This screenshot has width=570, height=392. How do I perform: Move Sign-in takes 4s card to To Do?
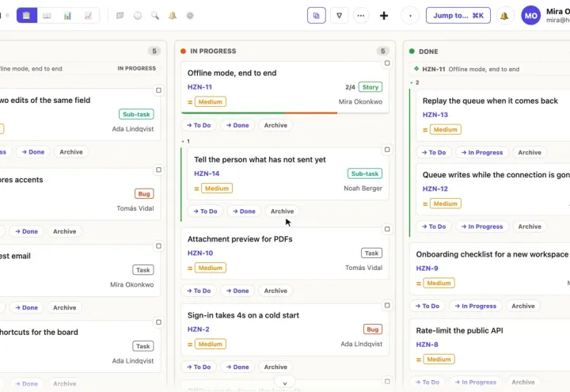click(199, 367)
